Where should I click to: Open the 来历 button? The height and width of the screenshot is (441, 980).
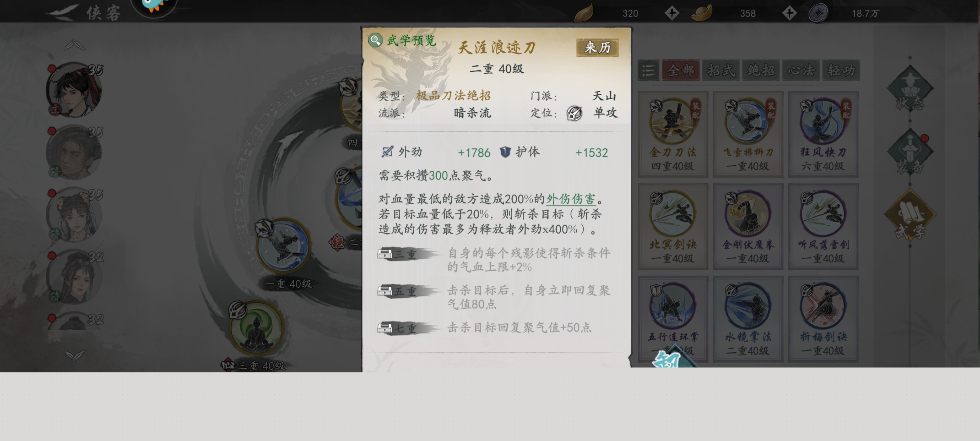click(597, 47)
